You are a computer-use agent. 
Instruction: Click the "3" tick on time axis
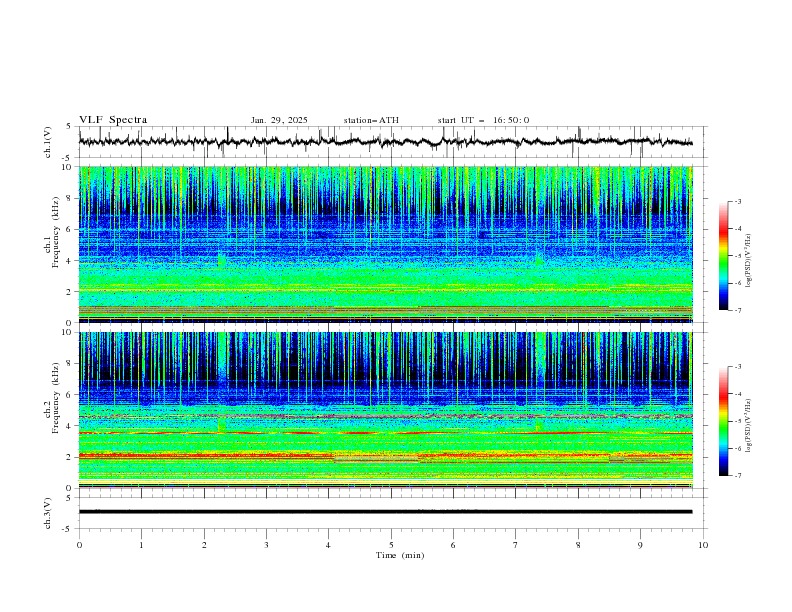coord(266,545)
